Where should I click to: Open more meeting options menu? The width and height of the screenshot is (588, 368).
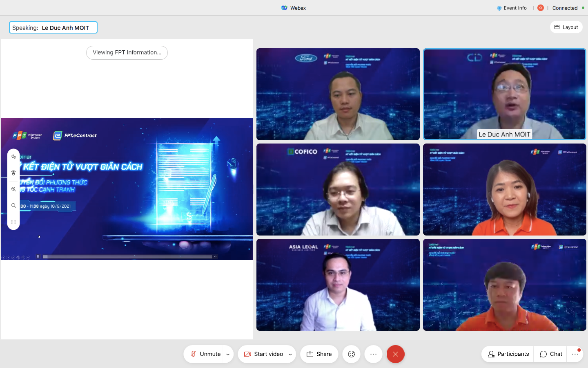point(373,354)
